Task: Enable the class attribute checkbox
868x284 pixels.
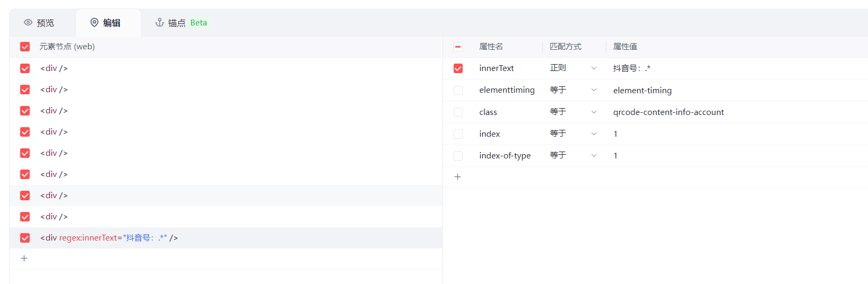Action: click(x=458, y=112)
